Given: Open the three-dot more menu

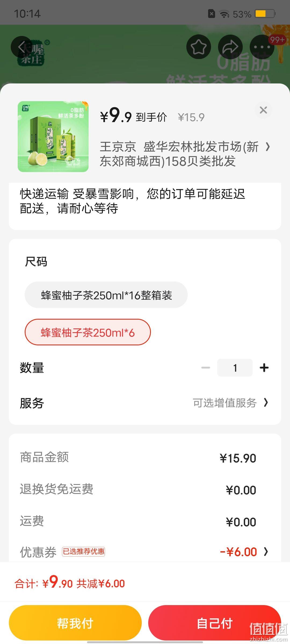Looking at the screenshot, I should click(262, 47).
